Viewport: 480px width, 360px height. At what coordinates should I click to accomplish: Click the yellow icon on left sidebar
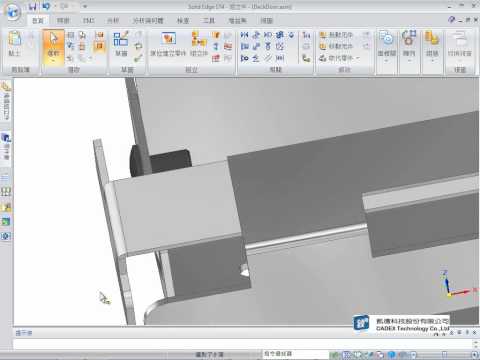6,207
